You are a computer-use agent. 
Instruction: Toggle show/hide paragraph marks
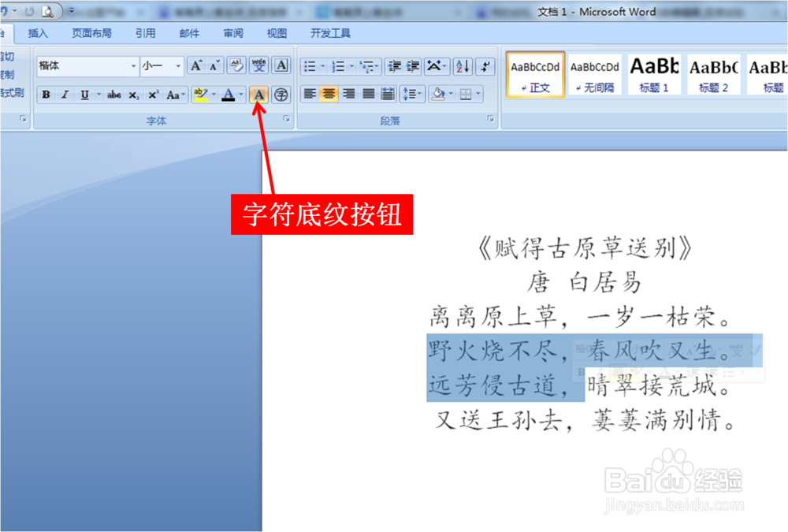click(x=485, y=65)
